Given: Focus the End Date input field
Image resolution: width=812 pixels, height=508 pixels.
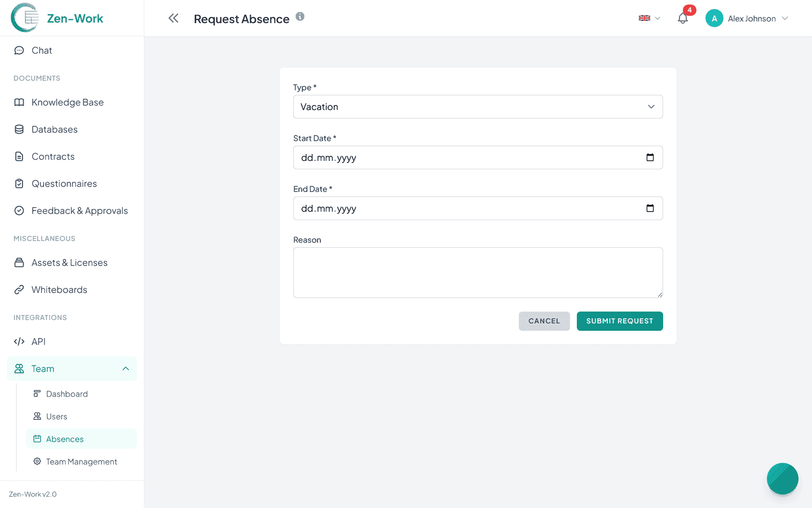Looking at the screenshot, I should 478,208.
